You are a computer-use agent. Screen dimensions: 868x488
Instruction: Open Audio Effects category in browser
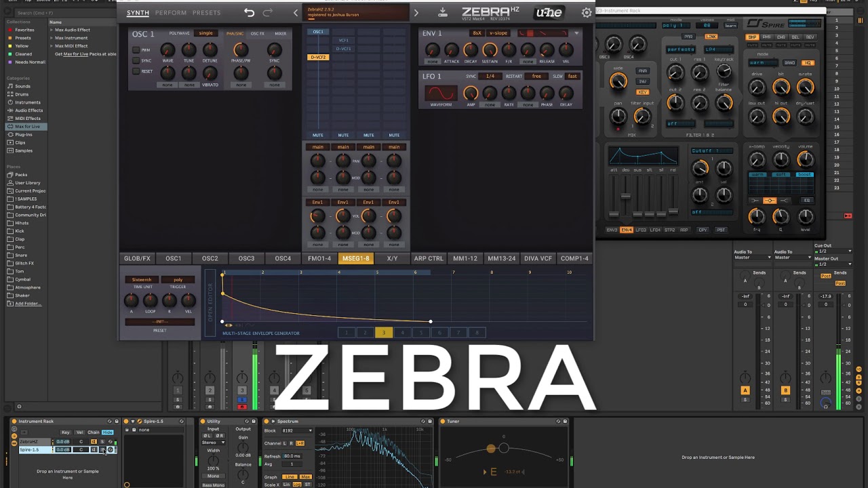[x=28, y=110]
